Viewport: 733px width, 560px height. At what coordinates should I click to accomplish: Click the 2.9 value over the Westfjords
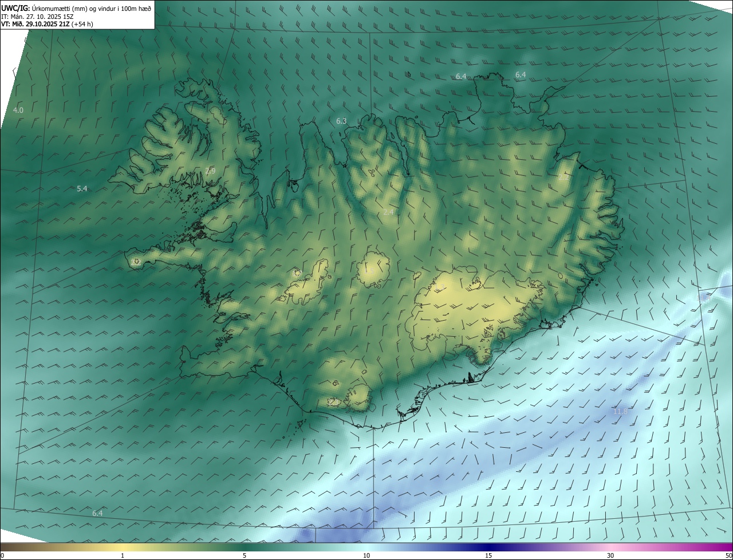click(210, 171)
